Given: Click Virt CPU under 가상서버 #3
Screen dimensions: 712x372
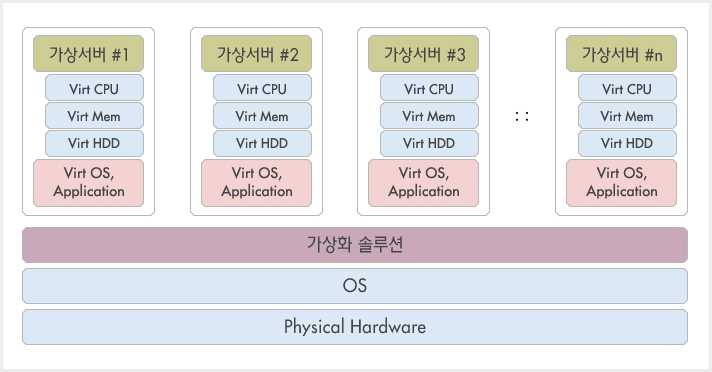Looking at the screenshot, I should (x=430, y=88).
